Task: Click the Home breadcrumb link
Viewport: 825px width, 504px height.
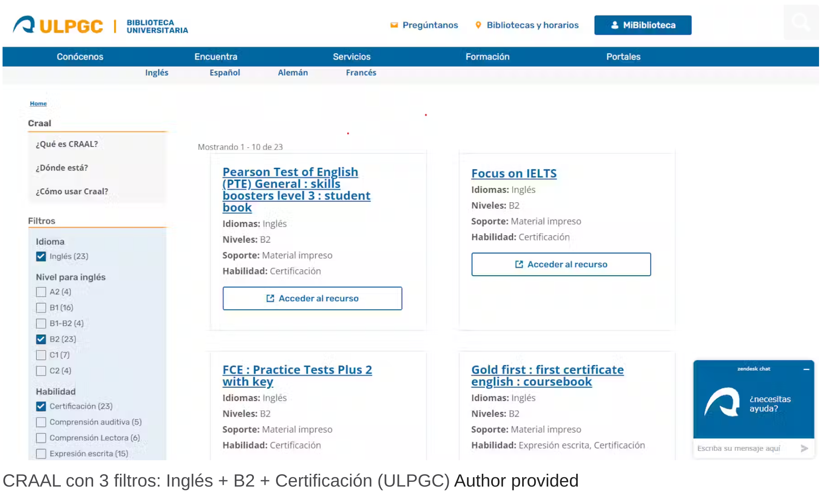Action: [38, 103]
